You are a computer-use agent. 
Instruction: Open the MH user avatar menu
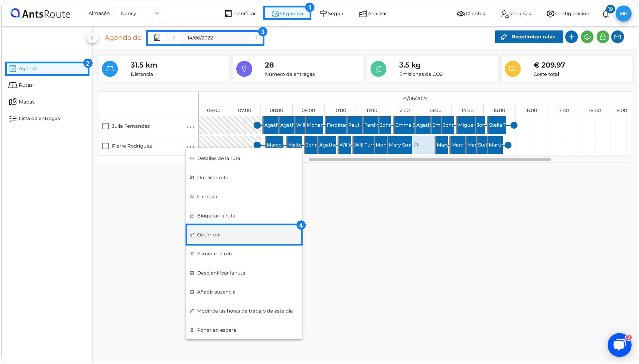pos(623,14)
